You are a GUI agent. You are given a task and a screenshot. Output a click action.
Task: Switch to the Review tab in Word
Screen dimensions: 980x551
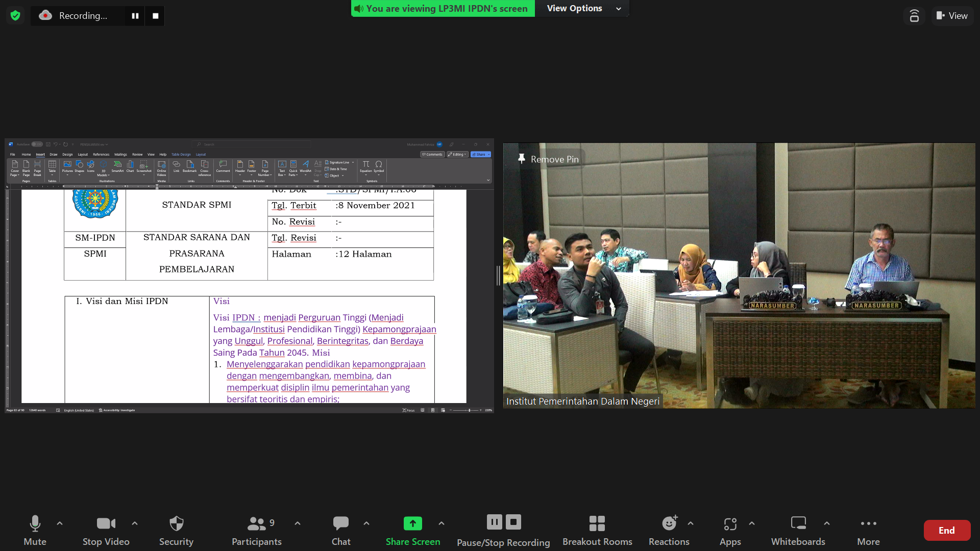[x=137, y=154]
